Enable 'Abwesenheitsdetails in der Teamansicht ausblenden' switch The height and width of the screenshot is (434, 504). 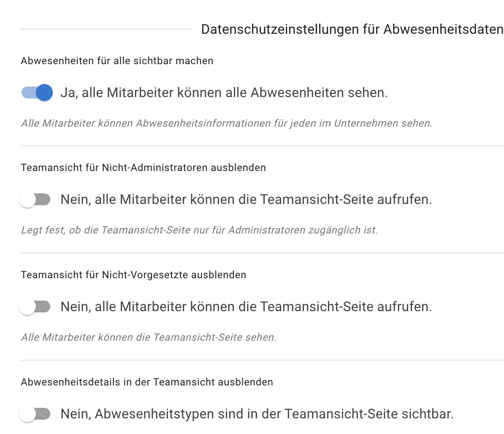[x=35, y=414]
